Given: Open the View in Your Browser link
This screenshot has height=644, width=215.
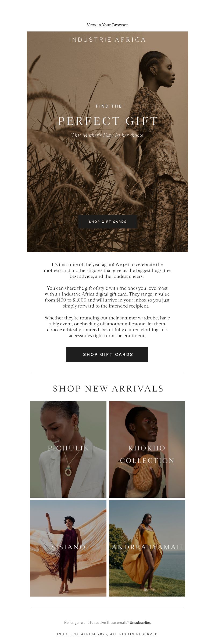Looking at the screenshot, I should click(x=107, y=25).
